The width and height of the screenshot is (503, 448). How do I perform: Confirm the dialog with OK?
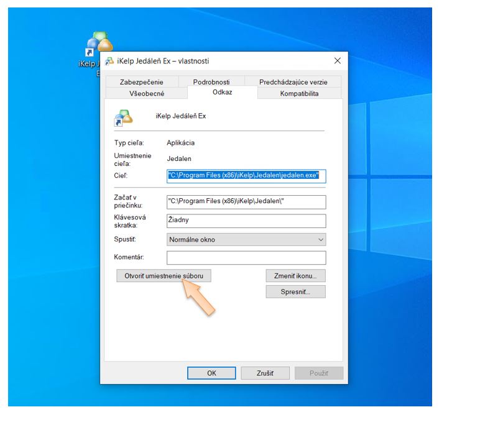[x=211, y=373]
